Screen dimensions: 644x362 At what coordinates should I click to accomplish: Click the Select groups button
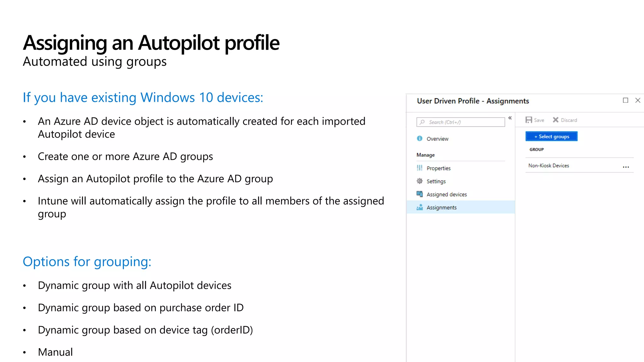point(552,136)
